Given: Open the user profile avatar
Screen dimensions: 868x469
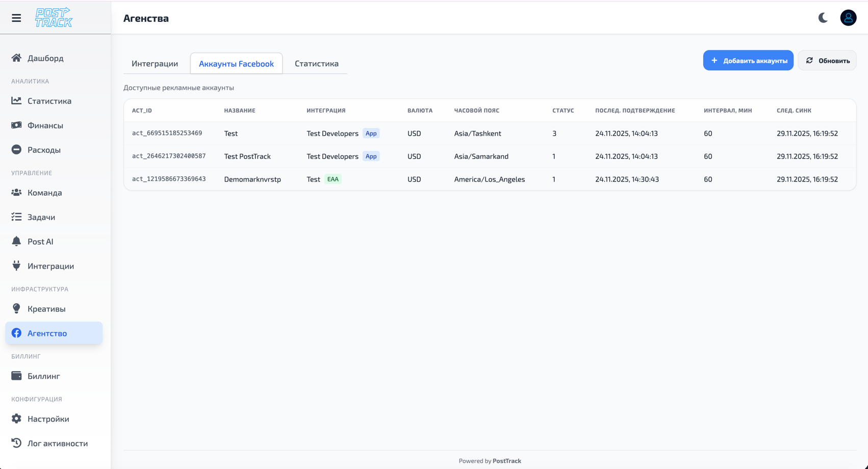Looking at the screenshot, I should pyautogui.click(x=848, y=18).
